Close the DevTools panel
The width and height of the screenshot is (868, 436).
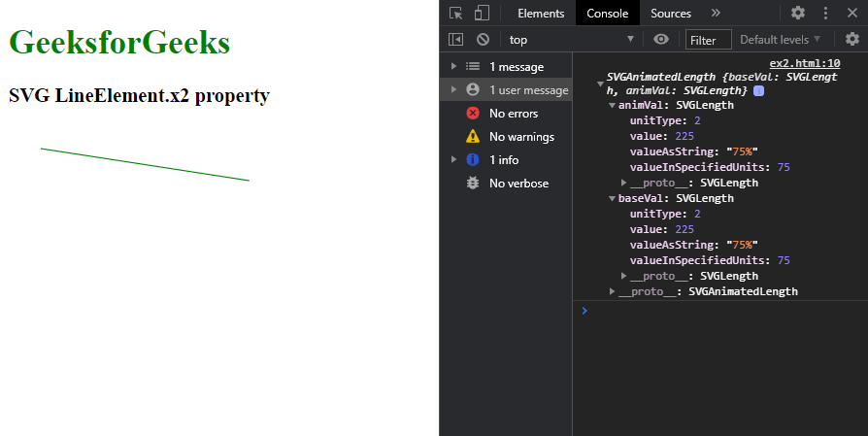tap(852, 13)
